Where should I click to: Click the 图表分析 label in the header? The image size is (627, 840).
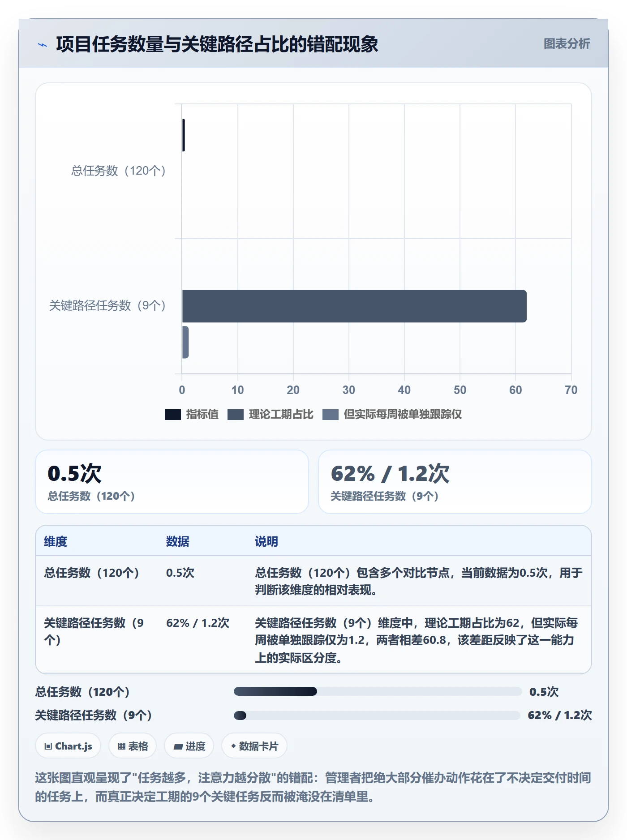[567, 44]
